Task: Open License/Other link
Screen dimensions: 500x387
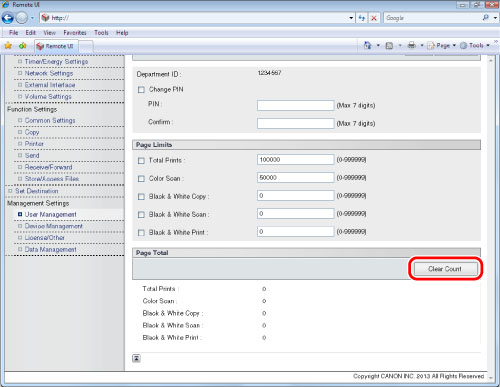Action: pos(44,238)
